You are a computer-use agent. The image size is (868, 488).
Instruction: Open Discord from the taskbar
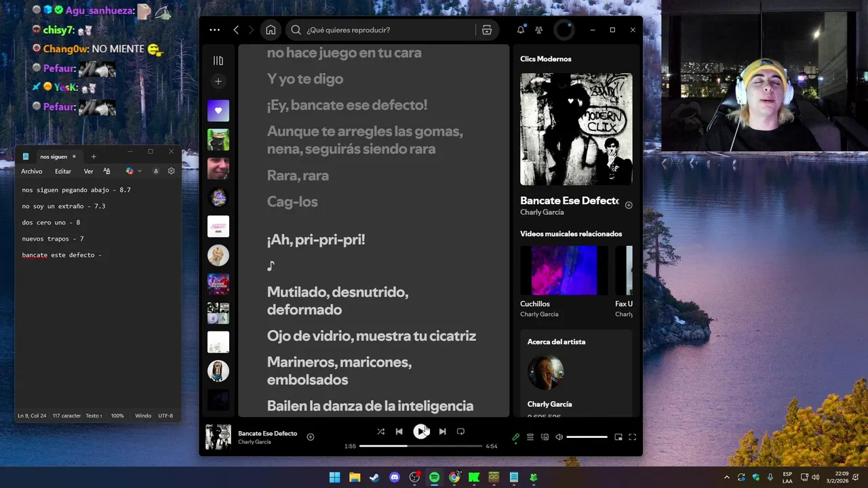395,477
